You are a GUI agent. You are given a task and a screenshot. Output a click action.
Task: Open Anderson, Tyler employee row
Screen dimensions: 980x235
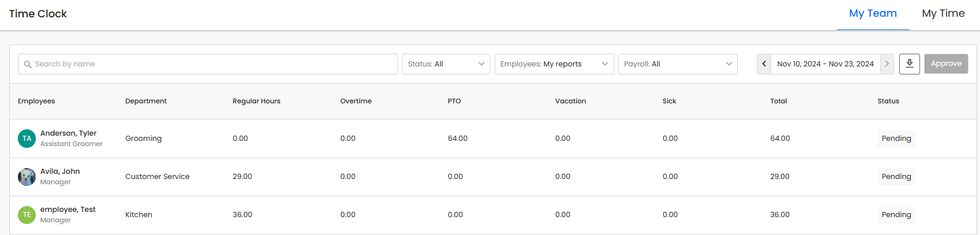click(x=68, y=133)
